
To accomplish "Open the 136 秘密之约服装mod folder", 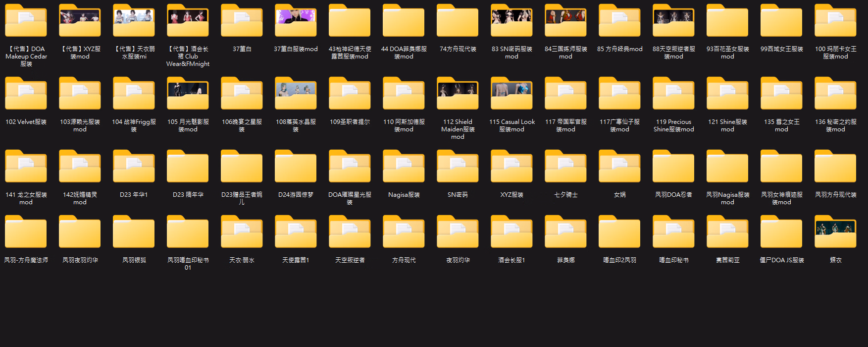I will pos(835,94).
